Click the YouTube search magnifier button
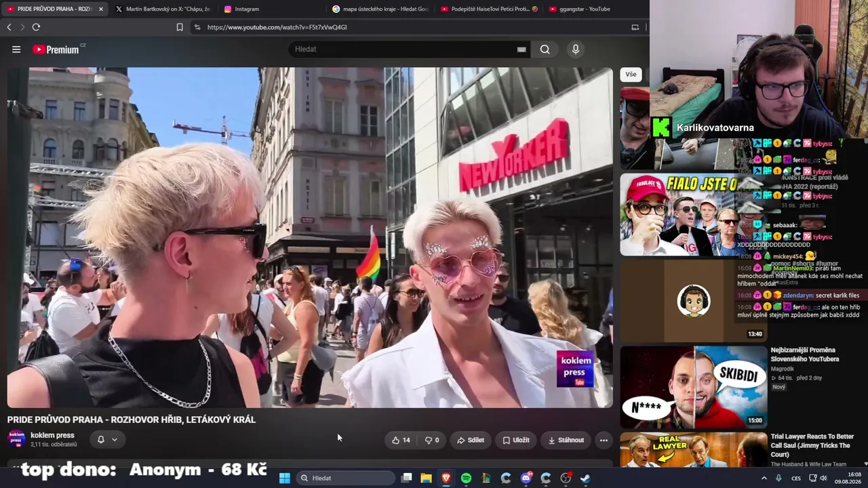 tap(545, 49)
